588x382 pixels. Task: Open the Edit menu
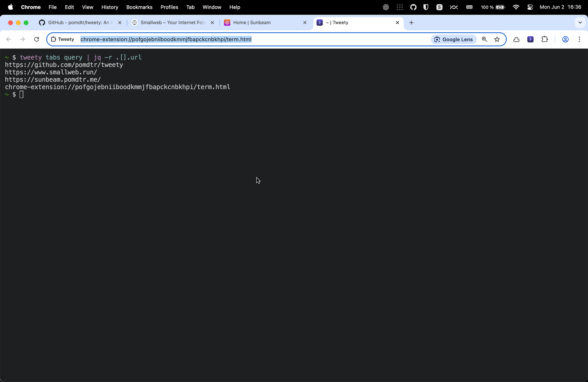(x=69, y=7)
